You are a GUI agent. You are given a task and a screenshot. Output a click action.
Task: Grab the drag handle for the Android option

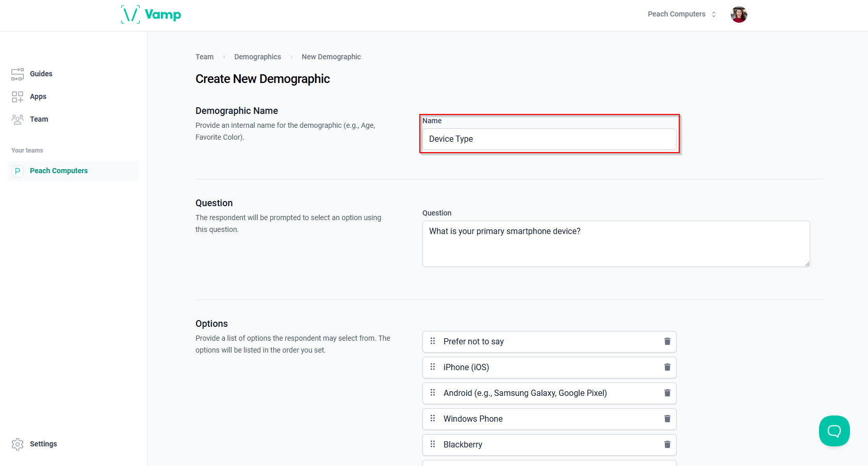[x=433, y=393]
